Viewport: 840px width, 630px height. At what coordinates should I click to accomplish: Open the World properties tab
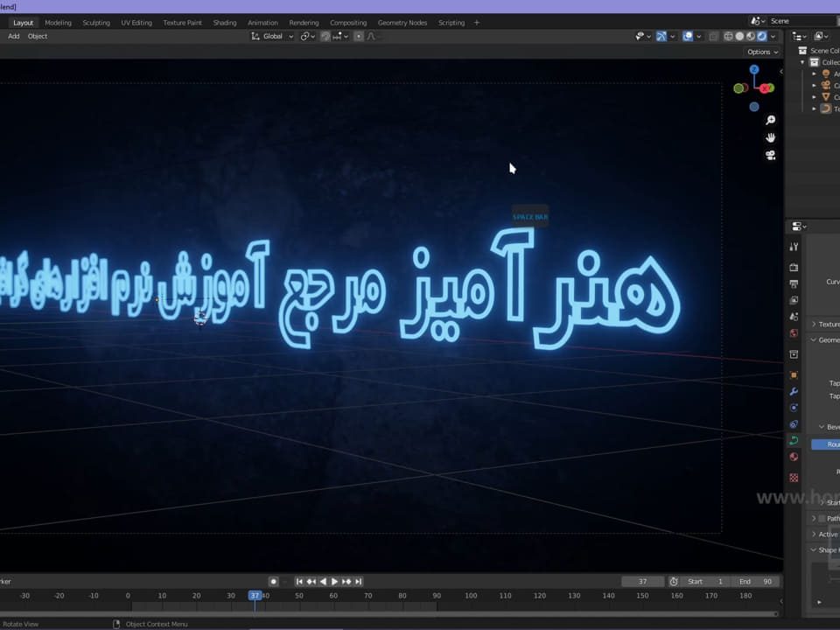(x=794, y=333)
